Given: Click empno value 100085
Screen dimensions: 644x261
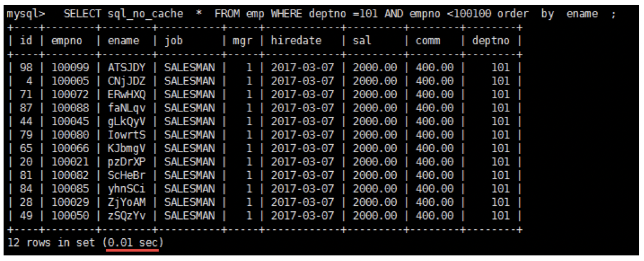Looking at the screenshot, I should [70, 189].
